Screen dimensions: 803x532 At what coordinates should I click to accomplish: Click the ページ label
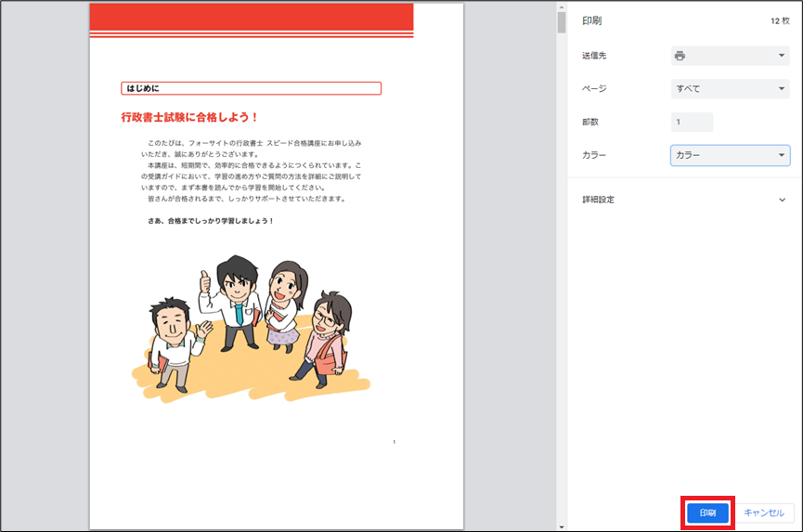pyautogui.click(x=594, y=88)
